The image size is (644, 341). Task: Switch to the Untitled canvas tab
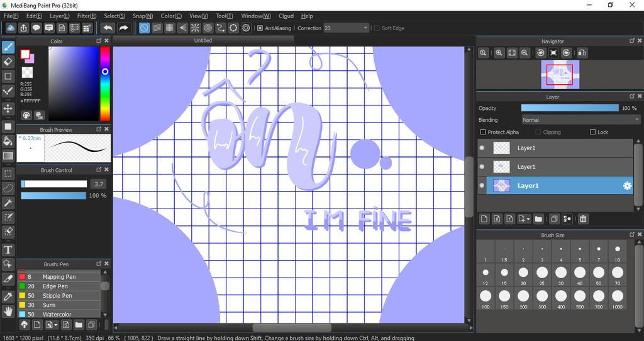[x=203, y=40]
